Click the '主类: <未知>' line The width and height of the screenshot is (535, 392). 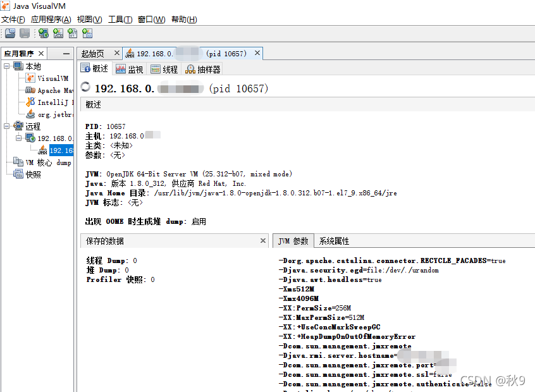[109, 145]
